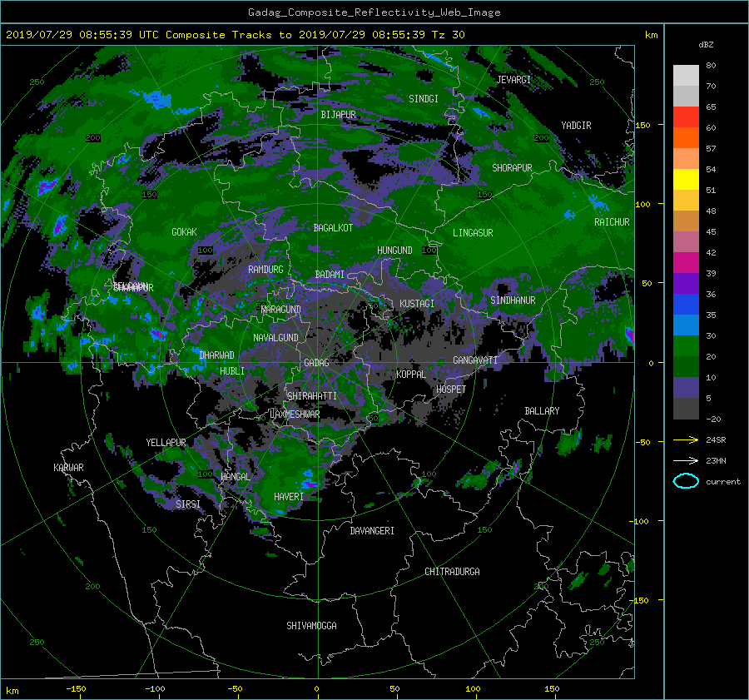The image size is (749, 700).
Task: Select the yellow 51 dBZ color swatch
Action: (x=686, y=180)
